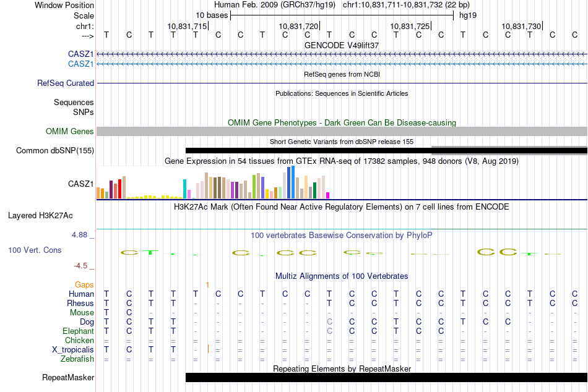Click the gray OMIM gene phenotype bar
Screen dimensions: 588x392
tap(342, 131)
